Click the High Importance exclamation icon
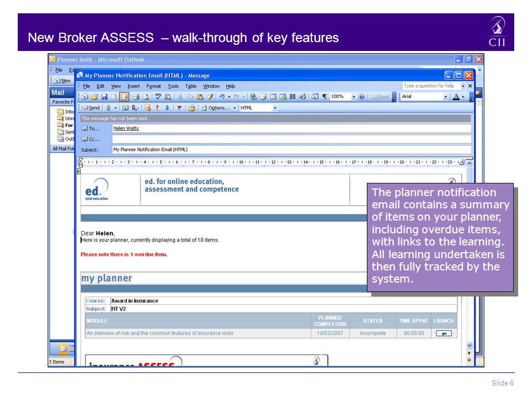532x399 pixels. 157,108
